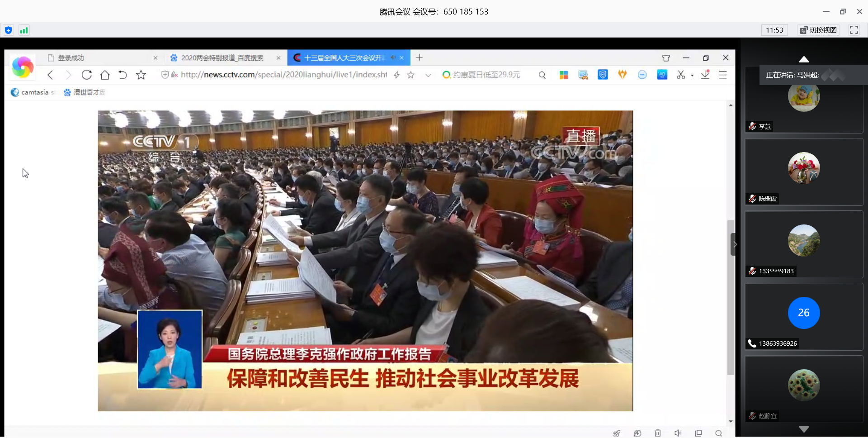This screenshot has height=438, width=868.
Task: Open the browser downloads icon
Action: tap(705, 75)
